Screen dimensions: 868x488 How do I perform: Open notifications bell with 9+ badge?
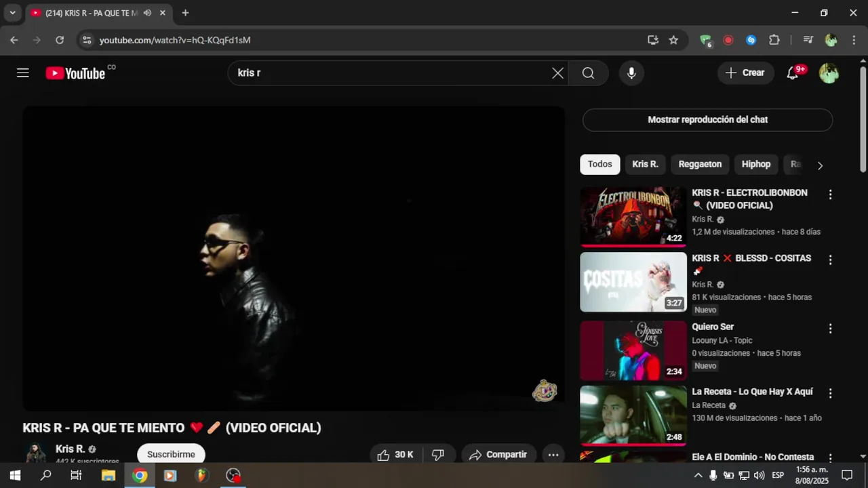793,73
